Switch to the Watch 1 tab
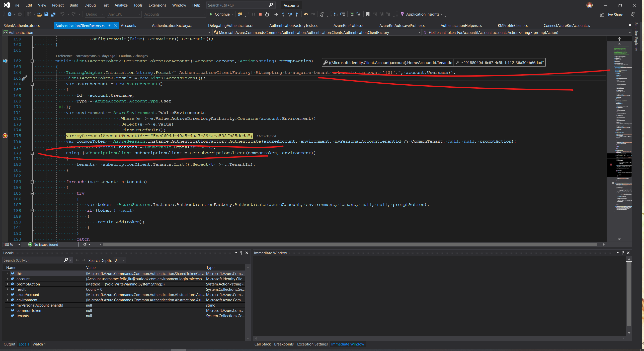The width and height of the screenshot is (644, 351). 39,344
